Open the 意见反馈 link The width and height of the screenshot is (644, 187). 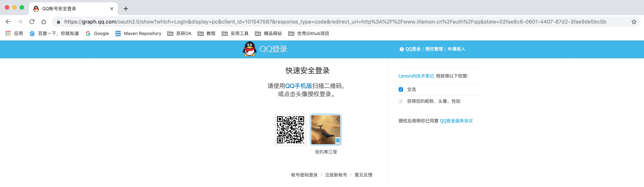pyautogui.click(x=363, y=175)
